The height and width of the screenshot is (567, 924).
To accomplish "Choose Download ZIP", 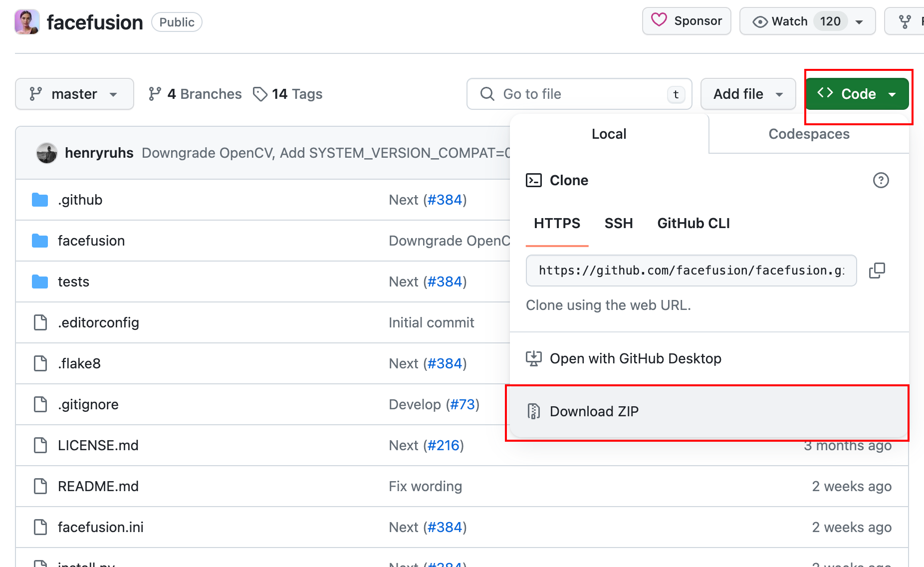I will (x=709, y=411).
